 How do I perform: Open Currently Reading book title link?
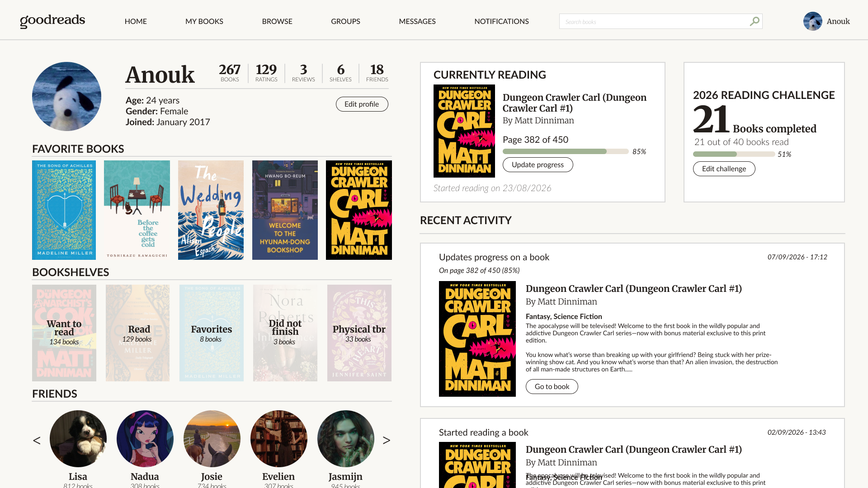(575, 103)
